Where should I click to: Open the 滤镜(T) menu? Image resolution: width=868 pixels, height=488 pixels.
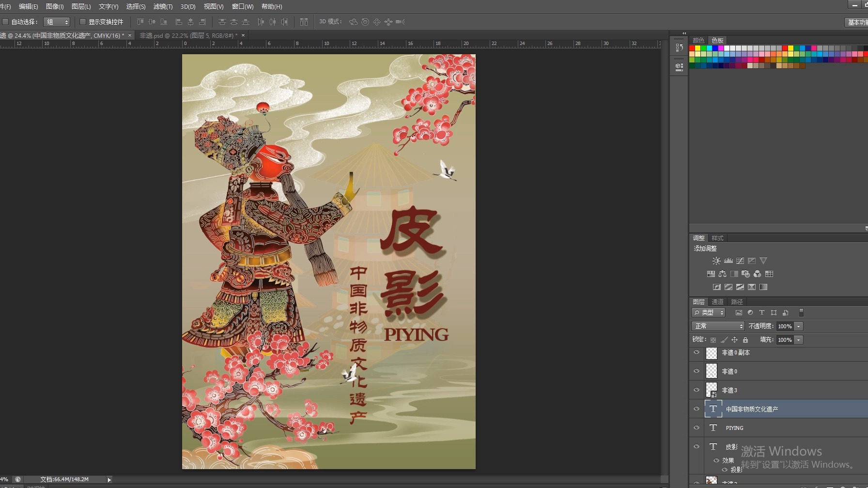tap(163, 6)
